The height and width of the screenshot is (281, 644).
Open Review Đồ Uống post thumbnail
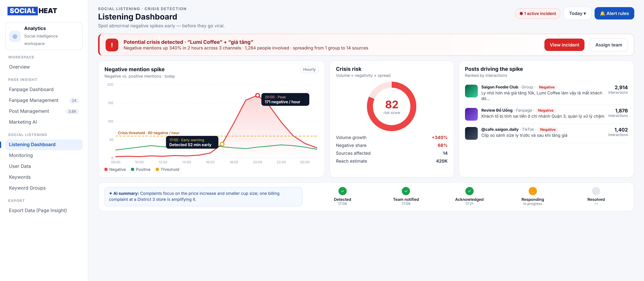[471, 114]
